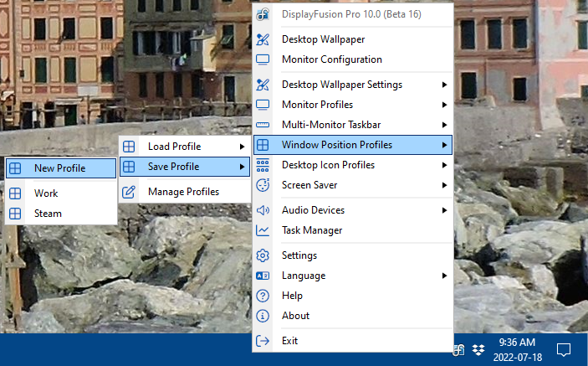Click the Settings gear icon
This screenshot has height=366, width=588.
[263, 255]
